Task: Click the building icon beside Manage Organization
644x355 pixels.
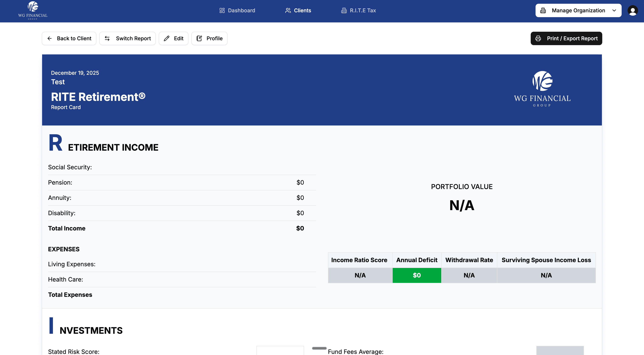Action: tap(543, 10)
